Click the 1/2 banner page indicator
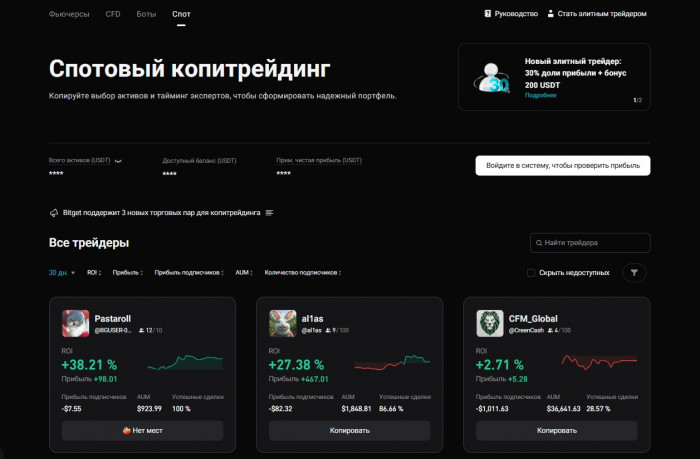The image size is (700, 459). [x=638, y=100]
